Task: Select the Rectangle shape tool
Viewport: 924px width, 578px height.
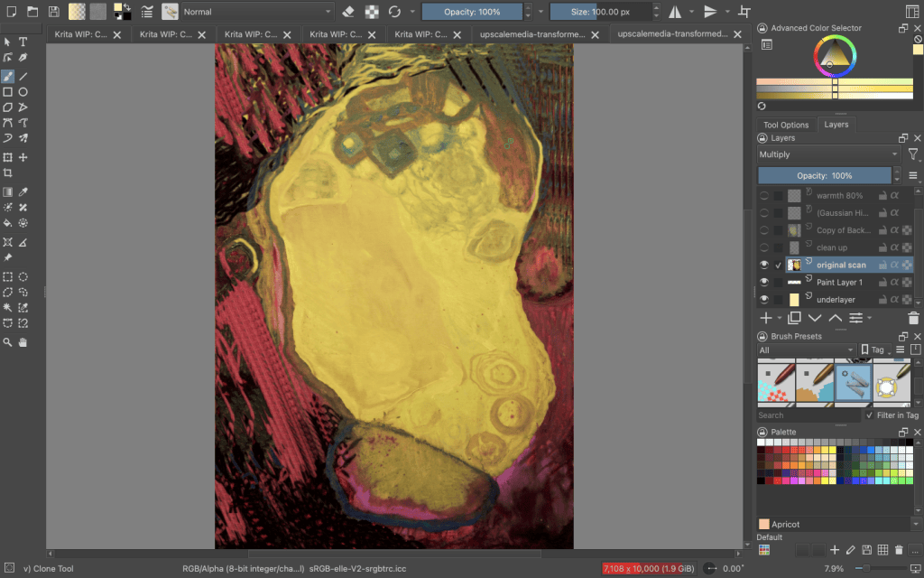Action: click(x=7, y=92)
